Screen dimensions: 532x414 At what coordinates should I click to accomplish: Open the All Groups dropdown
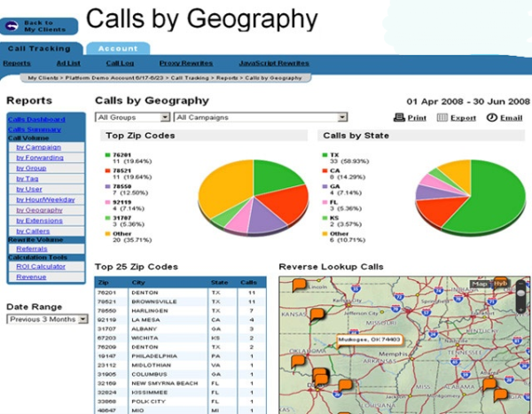[x=133, y=117]
